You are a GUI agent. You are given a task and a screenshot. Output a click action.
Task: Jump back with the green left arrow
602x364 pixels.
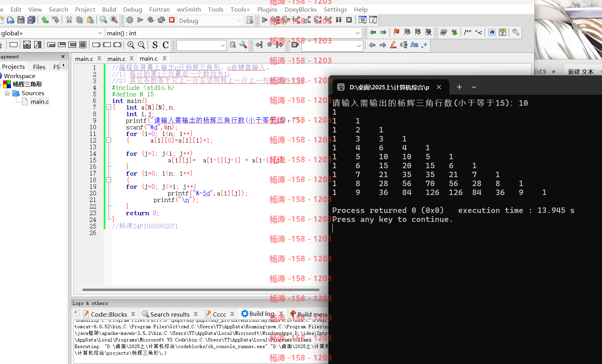coord(373,32)
